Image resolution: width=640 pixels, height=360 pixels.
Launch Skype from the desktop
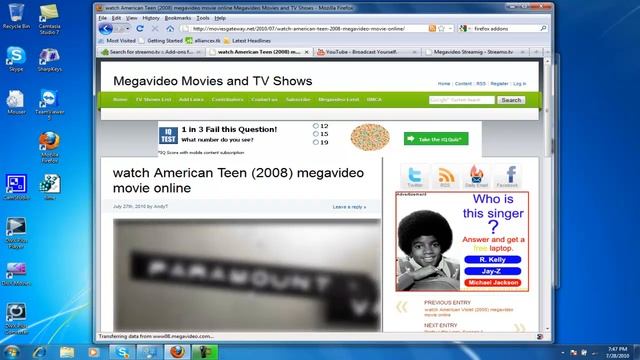(x=16, y=59)
